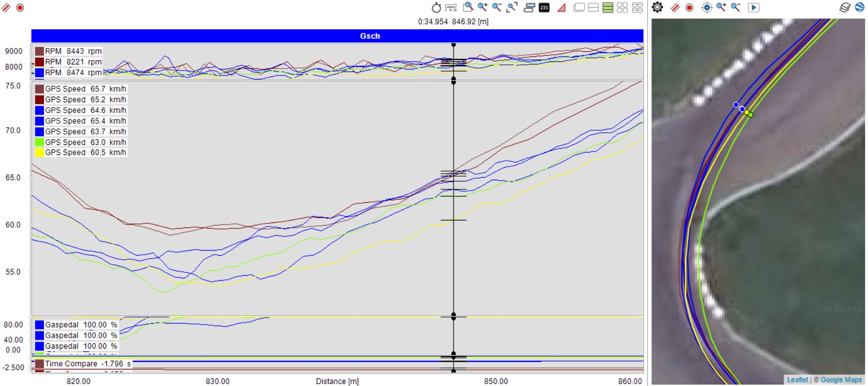Screen dimensions: 868x386
Task: Switch to the four-pane grid layout
Action: click(x=623, y=8)
